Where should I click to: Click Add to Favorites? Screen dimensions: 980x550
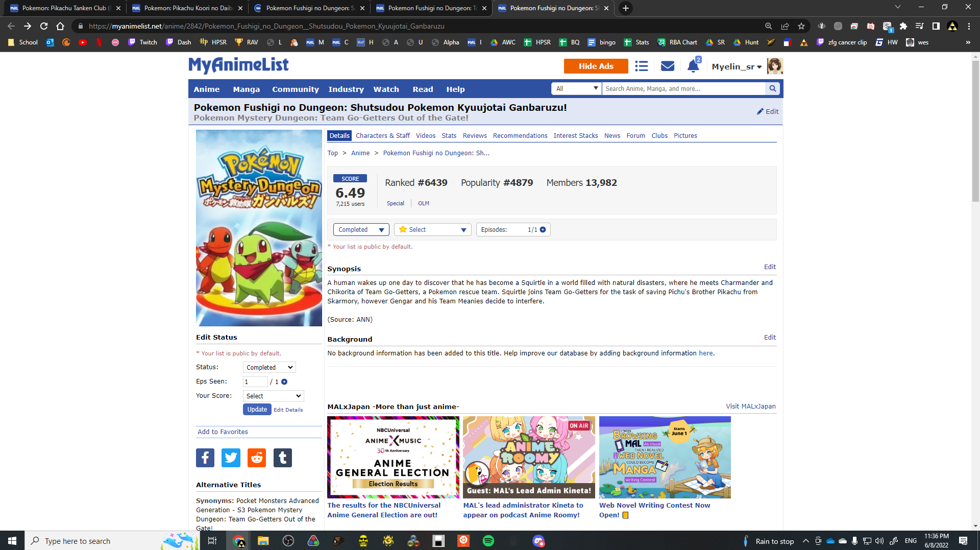[x=223, y=432]
